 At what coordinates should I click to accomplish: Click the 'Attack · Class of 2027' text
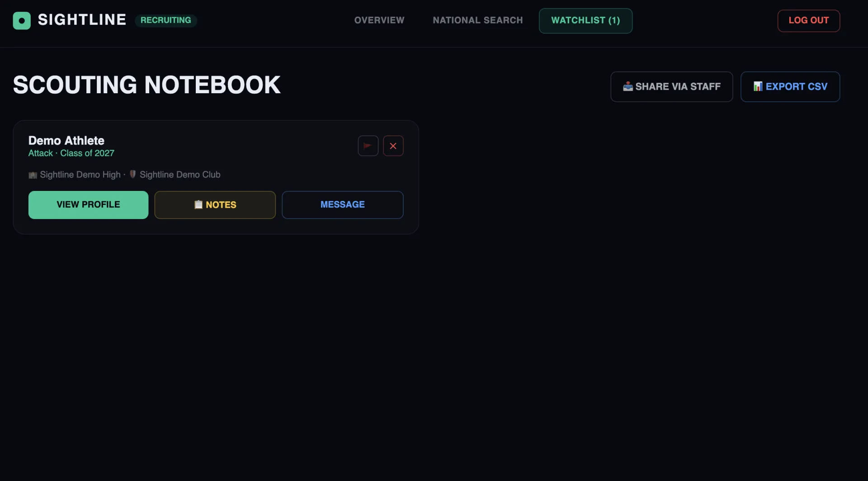tap(71, 153)
